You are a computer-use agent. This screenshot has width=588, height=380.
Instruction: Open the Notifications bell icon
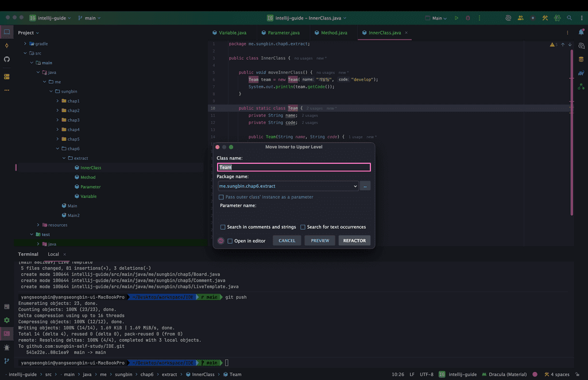(581, 33)
